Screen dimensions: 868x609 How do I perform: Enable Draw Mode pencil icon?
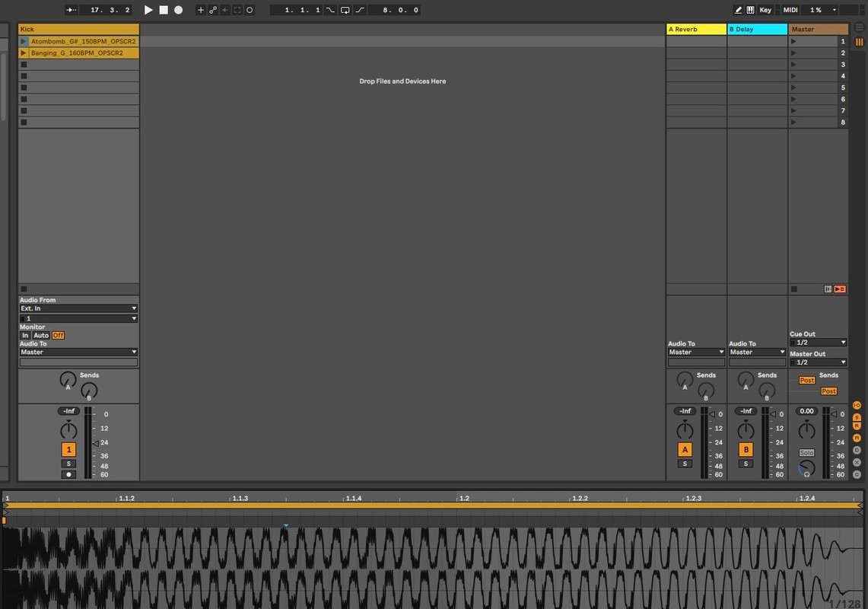[x=738, y=10]
